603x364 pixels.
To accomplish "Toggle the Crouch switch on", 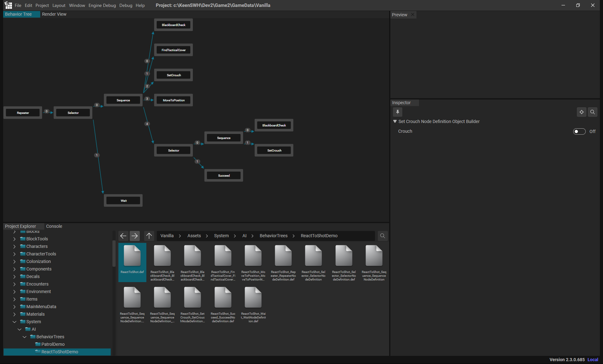I will (x=579, y=131).
